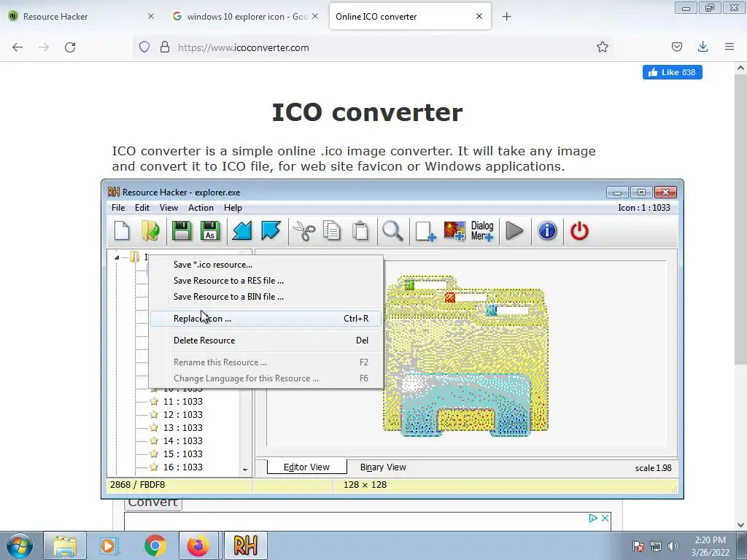The height and width of the screenshot is (560, 747).
Task: Choose Save *.ico resource...
Action: point(266,265)
